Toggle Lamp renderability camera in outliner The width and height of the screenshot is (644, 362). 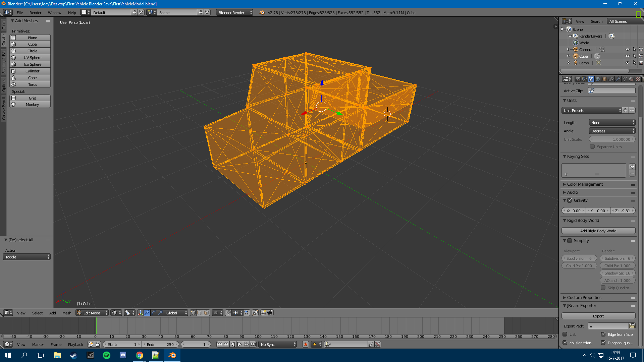click(x=641, y=63)
